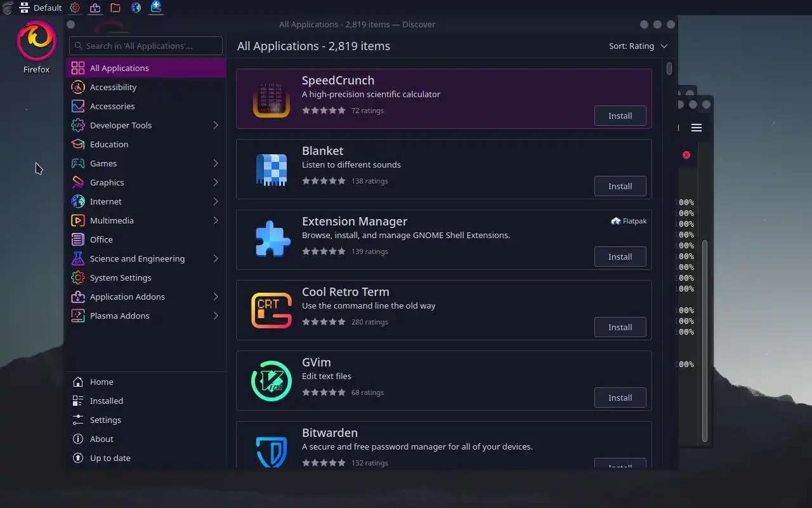Click Install for Extension Manager
This screenshot has width=812, height=508.
coord(620,257)
